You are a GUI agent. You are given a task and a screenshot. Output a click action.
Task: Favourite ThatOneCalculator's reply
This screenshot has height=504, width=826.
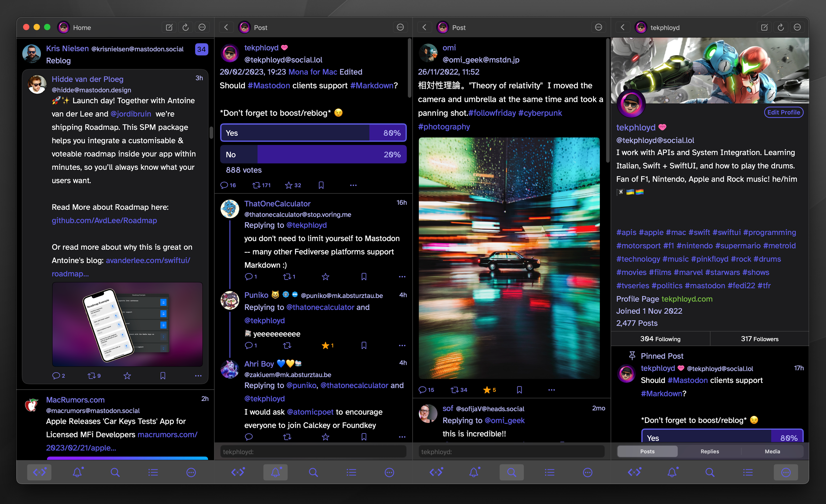325,277
